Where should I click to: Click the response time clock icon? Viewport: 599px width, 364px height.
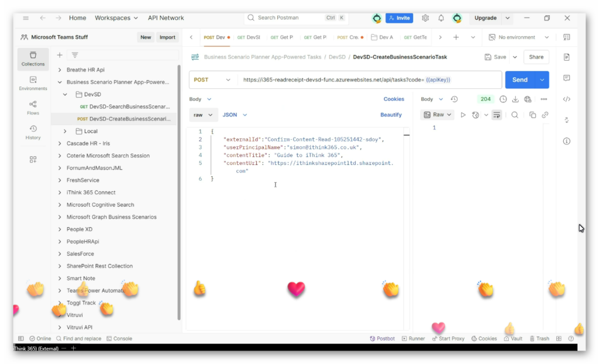click(503, 99)
